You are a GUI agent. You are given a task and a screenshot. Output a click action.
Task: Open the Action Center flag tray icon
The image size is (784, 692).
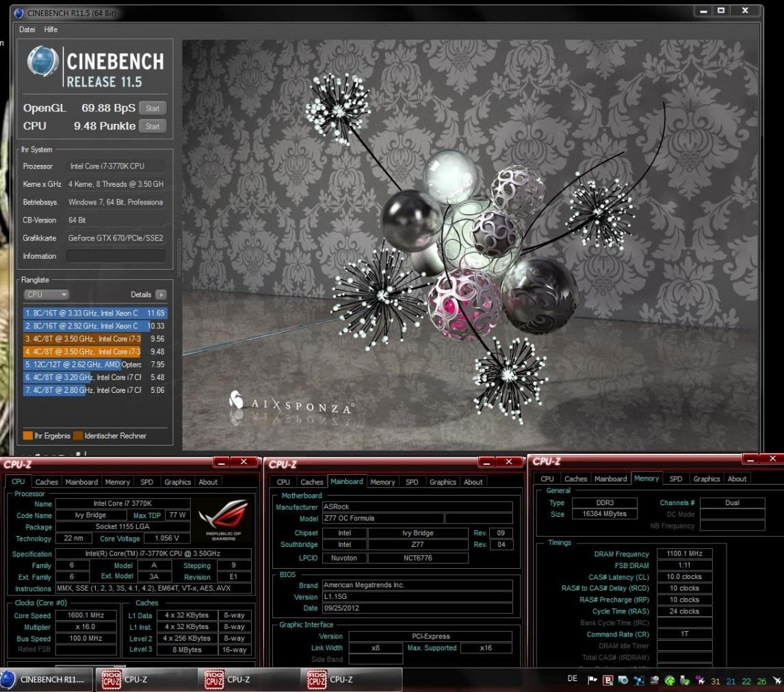pos(592,680)
